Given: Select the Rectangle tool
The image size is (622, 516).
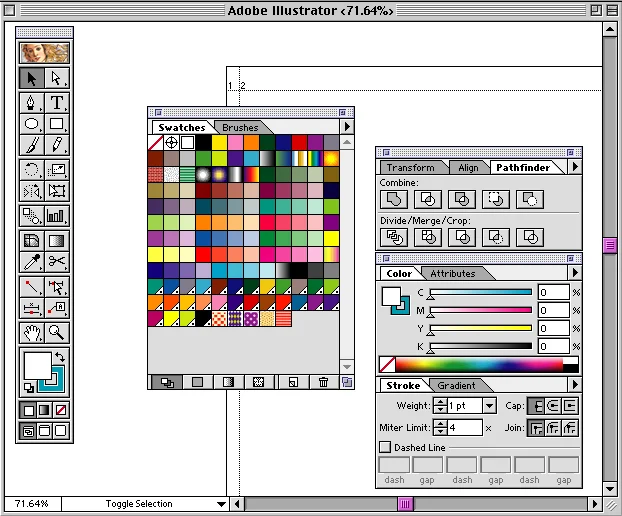Looking at the screenshot, I should 56,124.
